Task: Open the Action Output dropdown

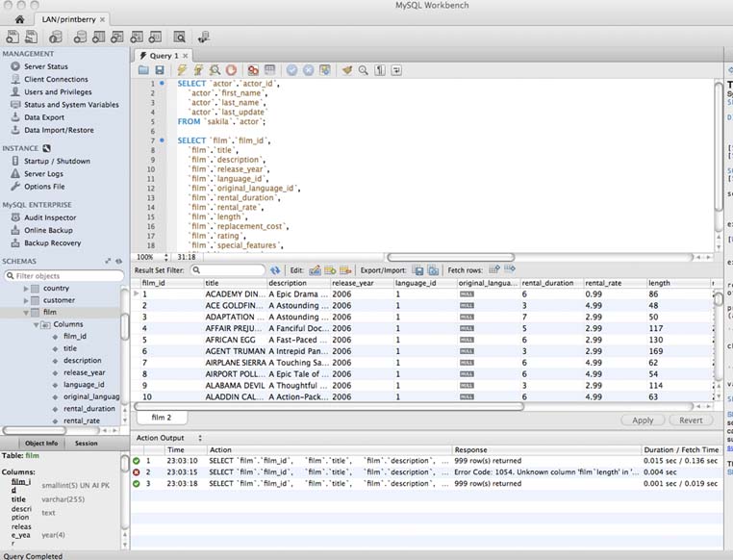Action: pos(200,438)
